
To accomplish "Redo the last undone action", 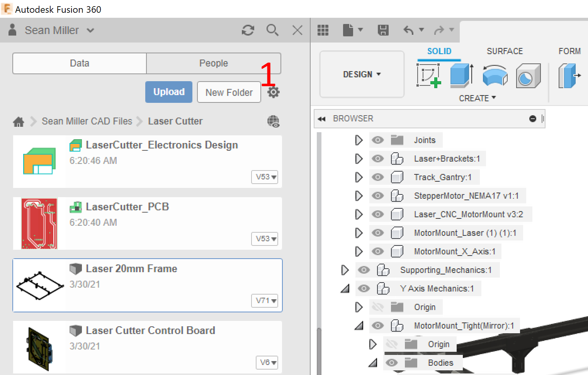I will [x=439, y=30].
